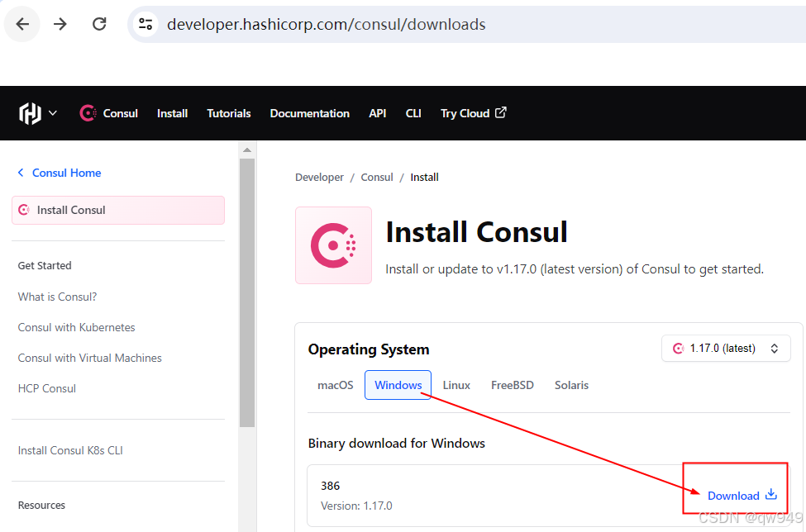Image resolution: width=806 pixels, height=532 pixels.
Task: Expand the HashiCorp products chevron
Action: coord(52,113)
